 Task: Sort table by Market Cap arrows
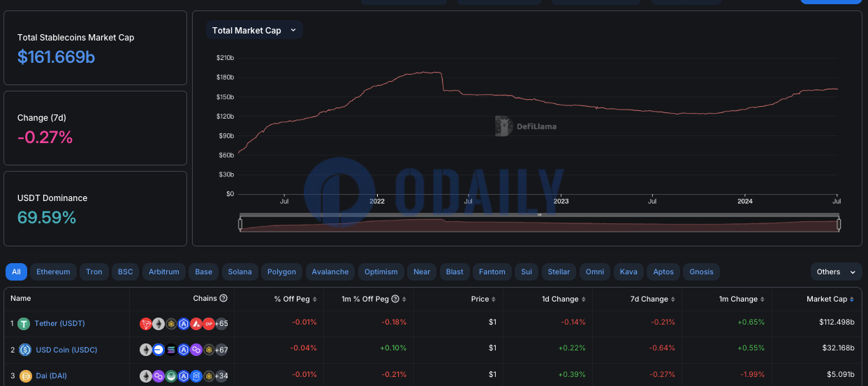(x=852, y=299)
